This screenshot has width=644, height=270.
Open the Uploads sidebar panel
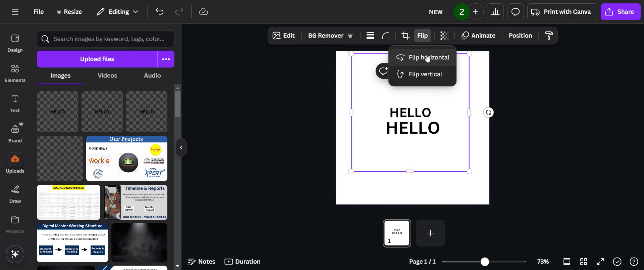pos(15,164)
